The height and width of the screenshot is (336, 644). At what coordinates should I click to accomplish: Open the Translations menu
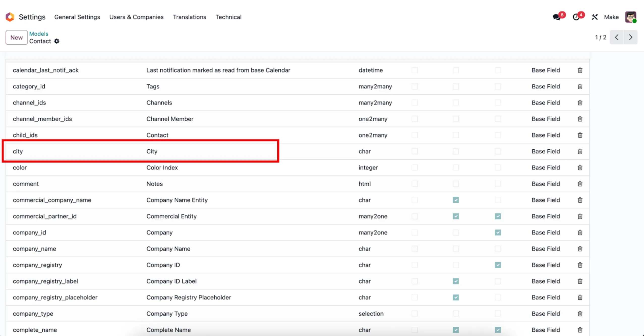tap(189, 17)
